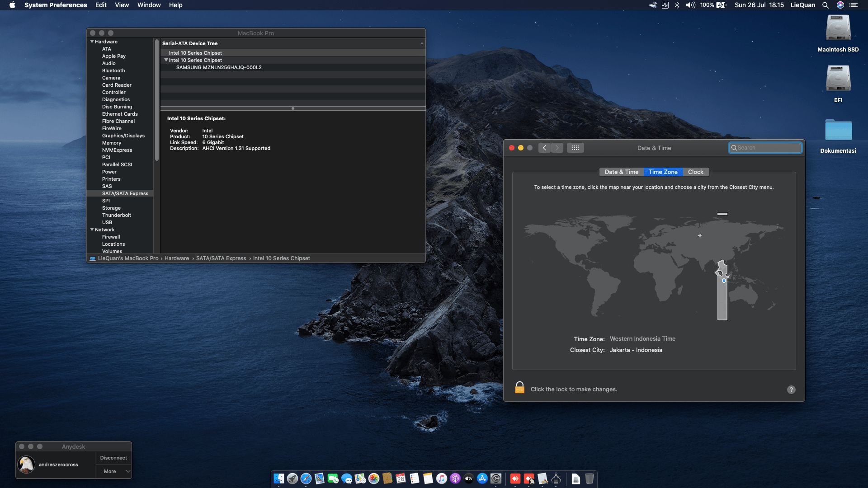Open Music from the dock

pos(442,479)
